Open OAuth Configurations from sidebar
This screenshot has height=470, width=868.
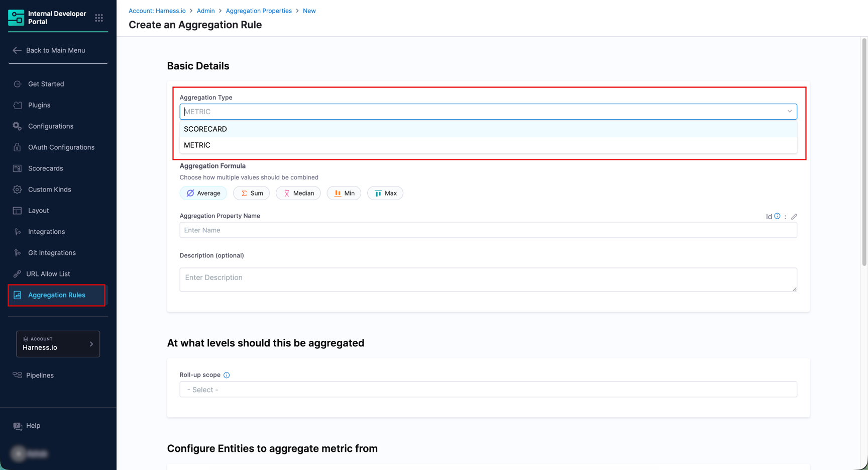click(17, 147)
